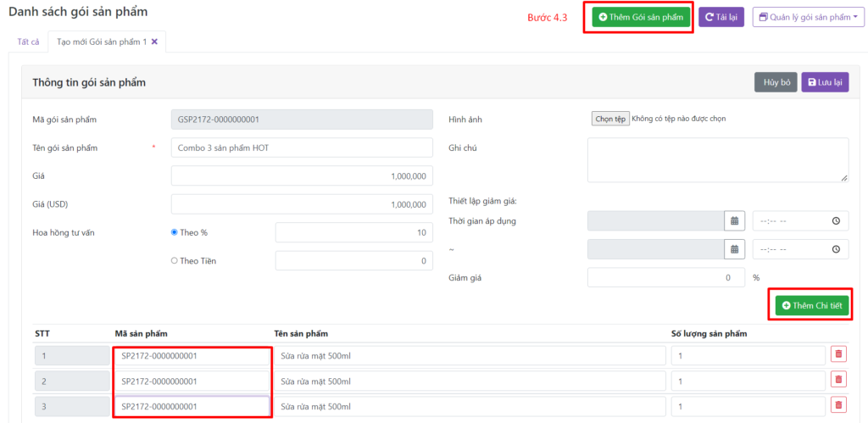Click trash icon on second product row
The width and height of the screenshot is (868, 423).
839,380
